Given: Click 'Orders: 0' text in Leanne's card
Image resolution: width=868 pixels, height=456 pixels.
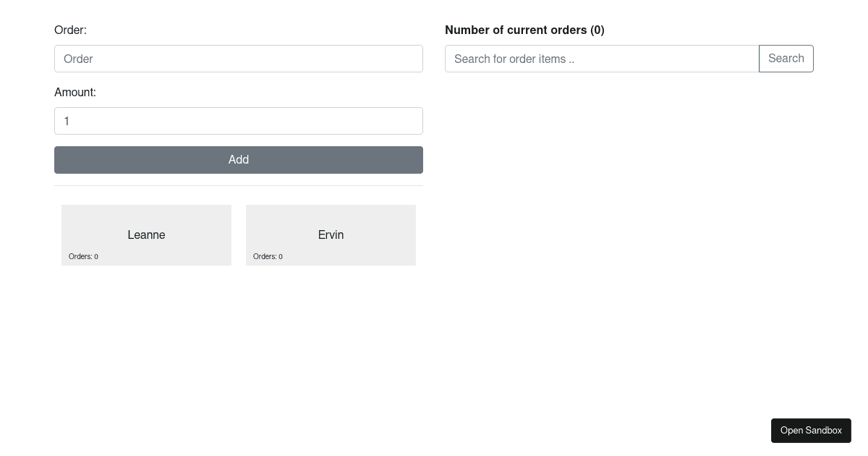Looking at the screenshot, I should point(83,256).
